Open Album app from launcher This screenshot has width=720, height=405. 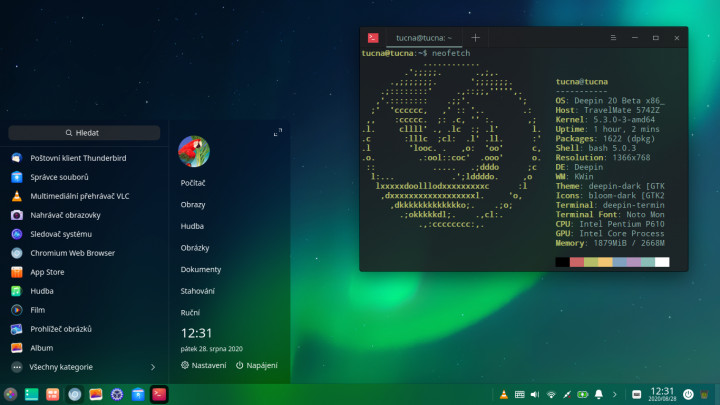pos(84,348)
